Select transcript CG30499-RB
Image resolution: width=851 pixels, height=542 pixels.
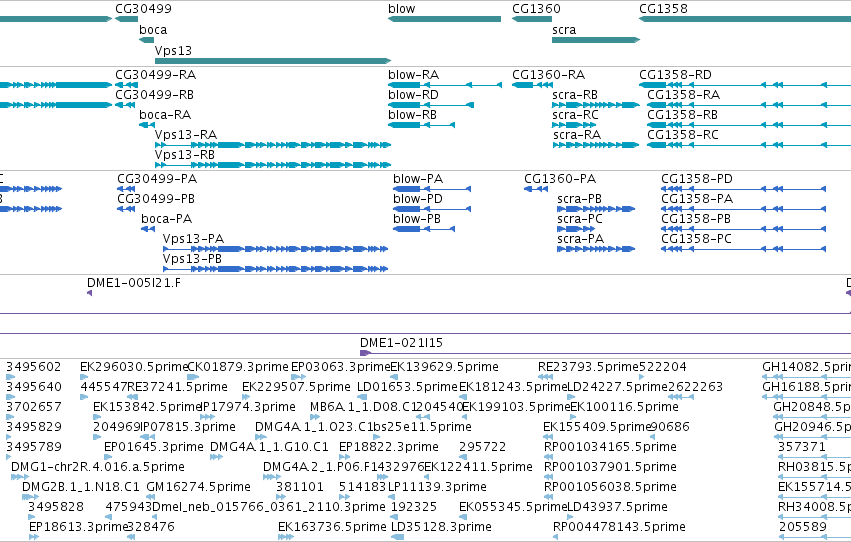[x=125, y=105]
